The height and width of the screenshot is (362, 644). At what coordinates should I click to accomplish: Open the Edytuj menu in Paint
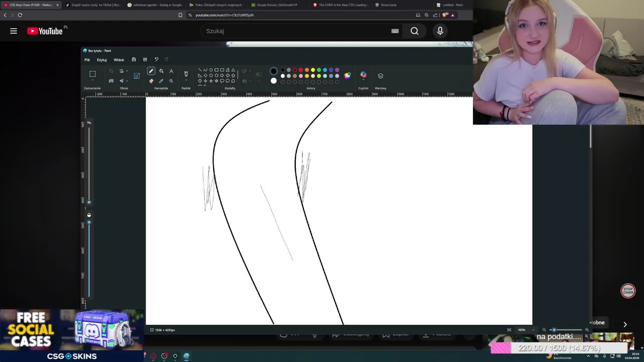(x=102, y=60)
